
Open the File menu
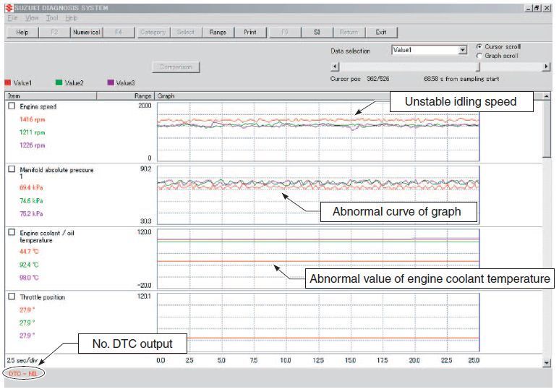click(12, 18)
